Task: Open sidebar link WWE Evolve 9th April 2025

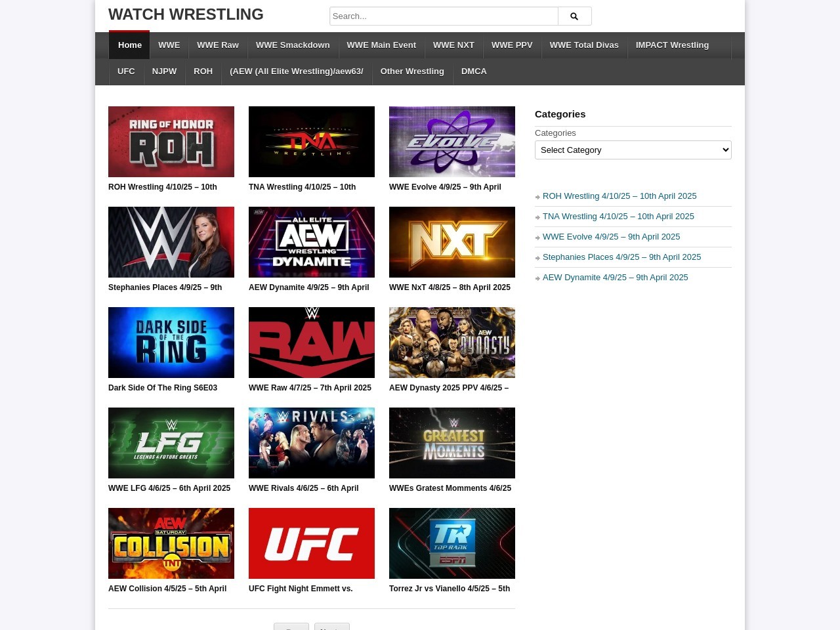Action: 611,237
